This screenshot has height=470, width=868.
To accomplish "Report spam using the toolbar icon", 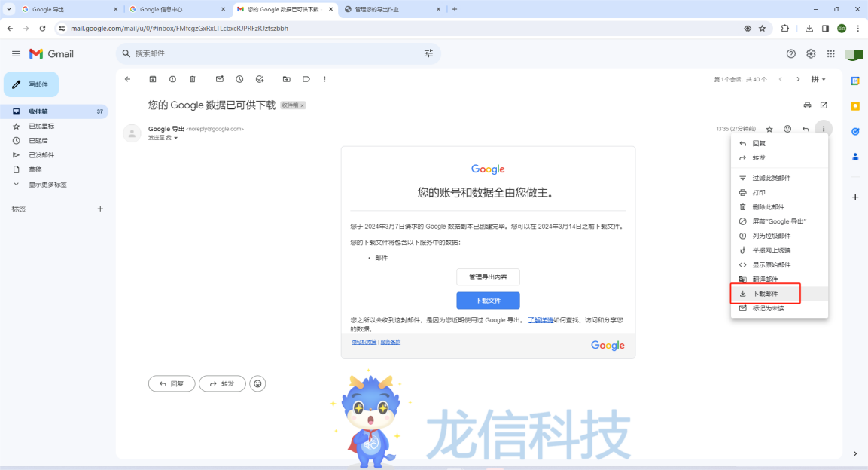I will coord(172,79).
